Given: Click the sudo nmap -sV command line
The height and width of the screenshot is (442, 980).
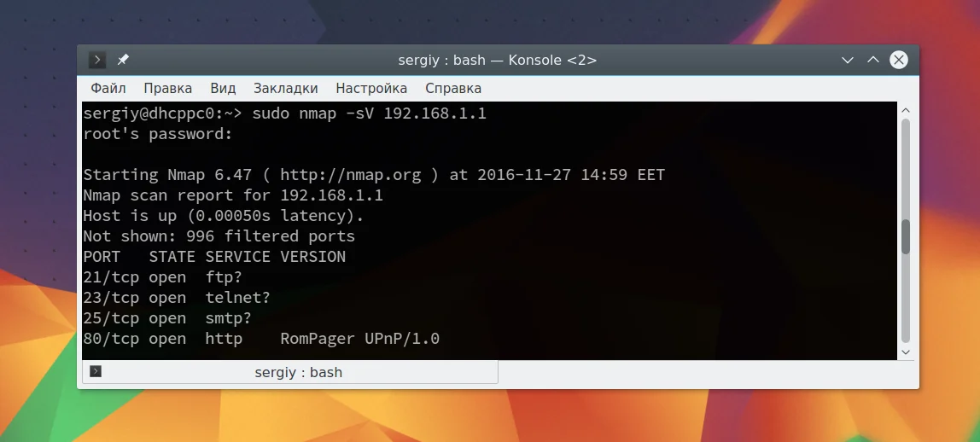Looking at the screenshot, I should tap(369, 113).
